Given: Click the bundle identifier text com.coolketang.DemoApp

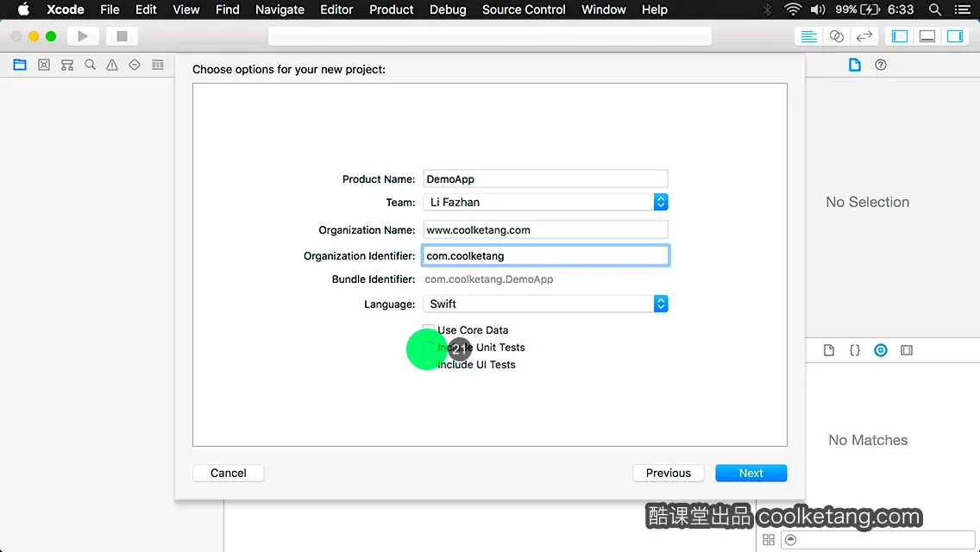Looking at the screenshot, I should coord(489,279).
